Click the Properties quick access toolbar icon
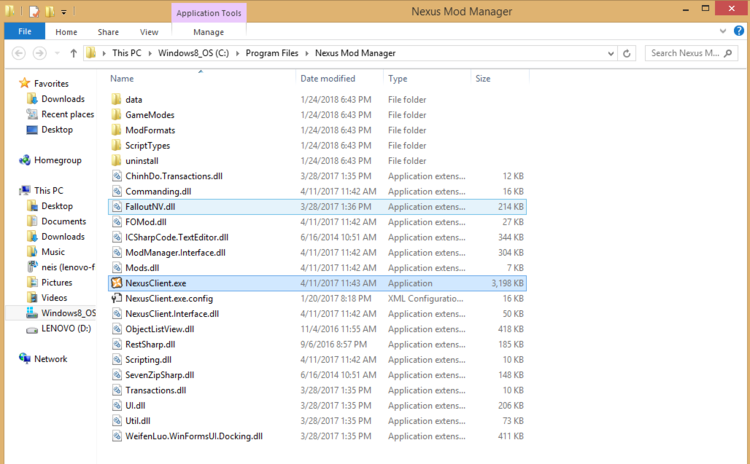Image resolution: width=750 pixels, height=464 pixels. [x=33, y=11]
